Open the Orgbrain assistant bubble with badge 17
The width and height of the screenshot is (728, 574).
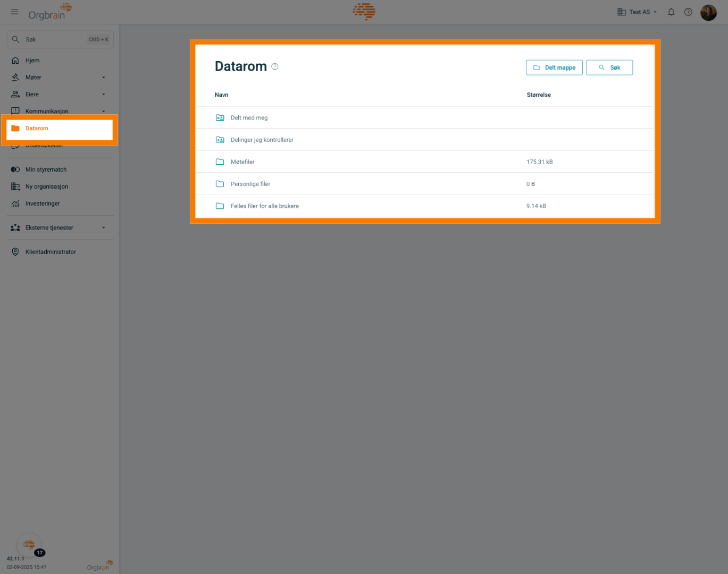tap(29, 545)
